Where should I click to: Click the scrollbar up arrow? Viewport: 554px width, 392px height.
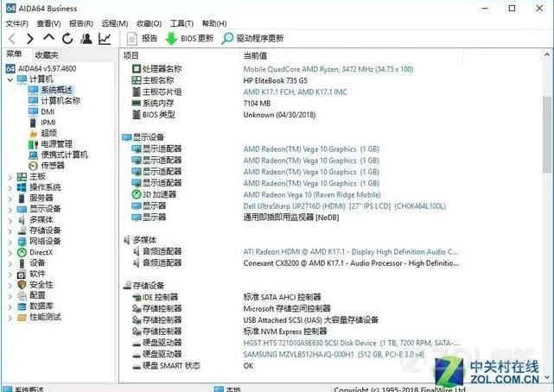pos(547,54)
